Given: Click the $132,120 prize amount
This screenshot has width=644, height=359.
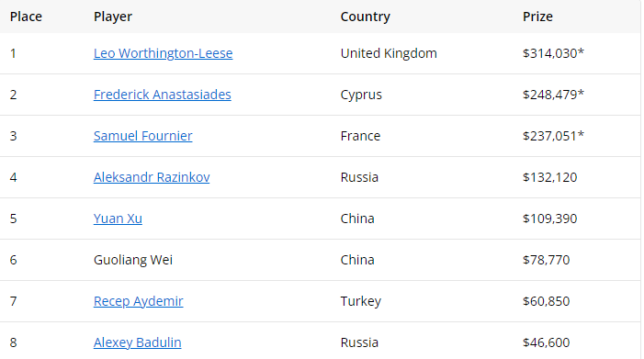Looking at the screenshot, I should (550, 177).
